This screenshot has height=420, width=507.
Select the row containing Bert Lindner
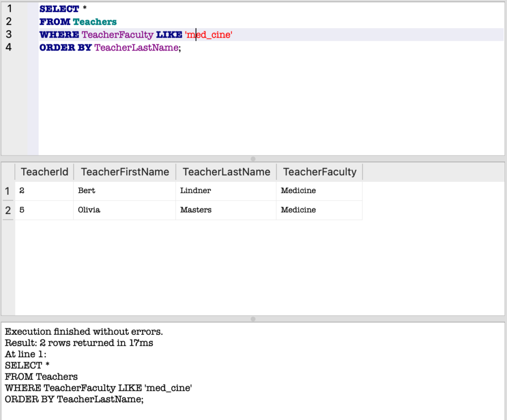pos(149,191)
